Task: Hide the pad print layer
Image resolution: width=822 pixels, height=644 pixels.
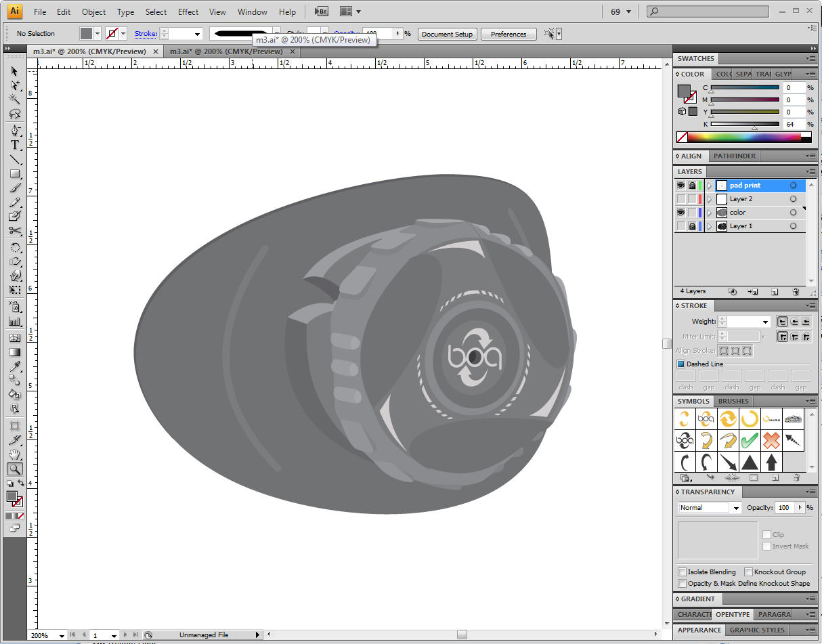Action: tap(680, 186)
